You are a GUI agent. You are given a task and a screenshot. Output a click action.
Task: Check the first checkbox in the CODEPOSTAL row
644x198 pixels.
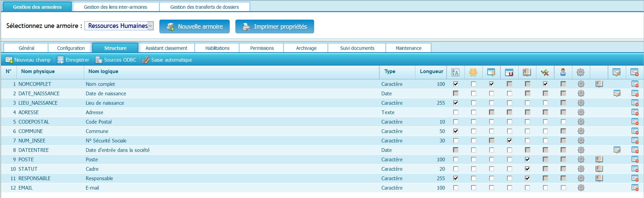pos(456,122)
